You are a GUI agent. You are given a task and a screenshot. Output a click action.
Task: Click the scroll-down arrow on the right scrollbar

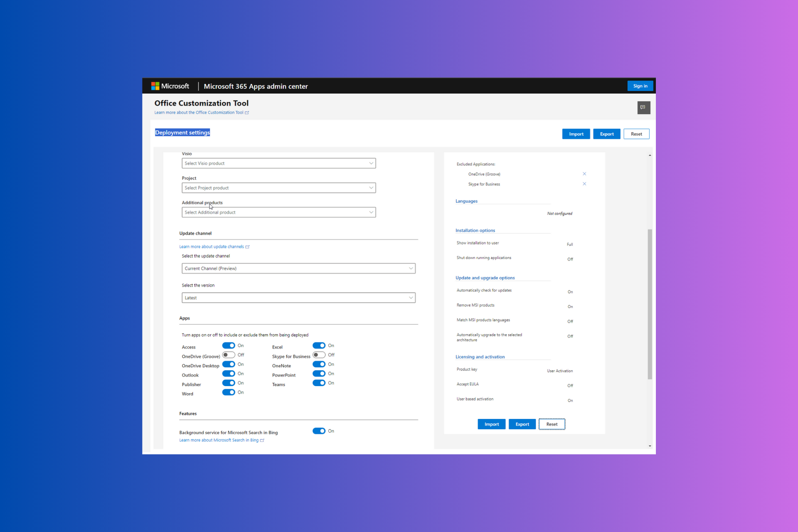click(650, 446)
